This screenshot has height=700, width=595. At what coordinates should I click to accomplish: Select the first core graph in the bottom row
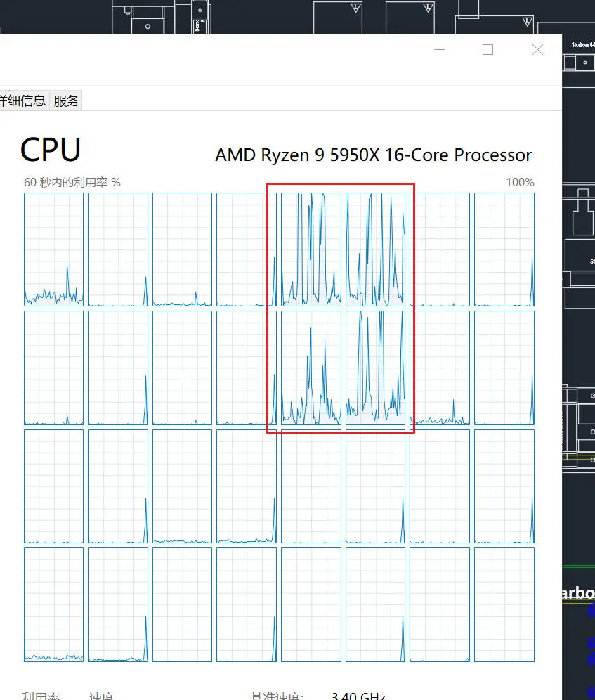53,605
